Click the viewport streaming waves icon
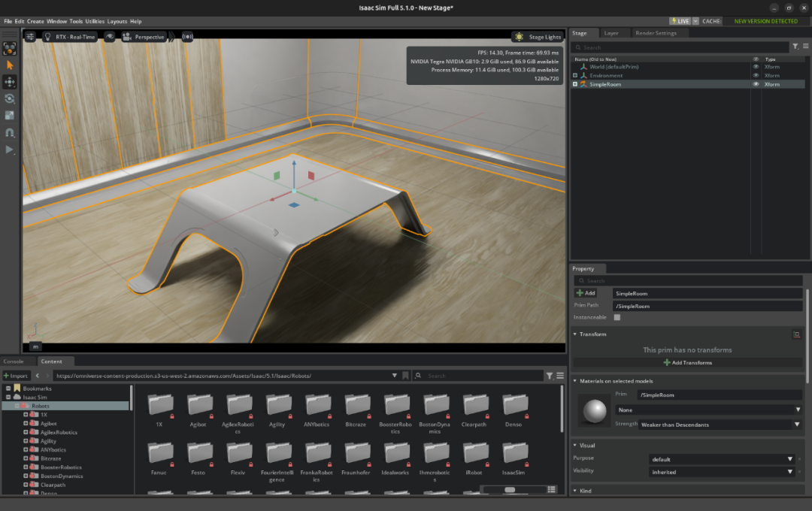This screenshot has width=812, height=511. coord(187,37)
